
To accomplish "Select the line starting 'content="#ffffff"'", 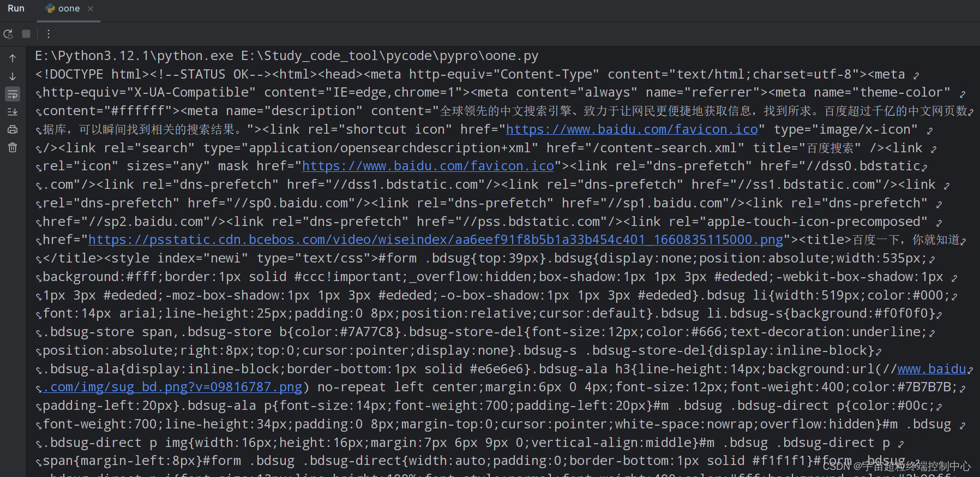I will point(505,111).
